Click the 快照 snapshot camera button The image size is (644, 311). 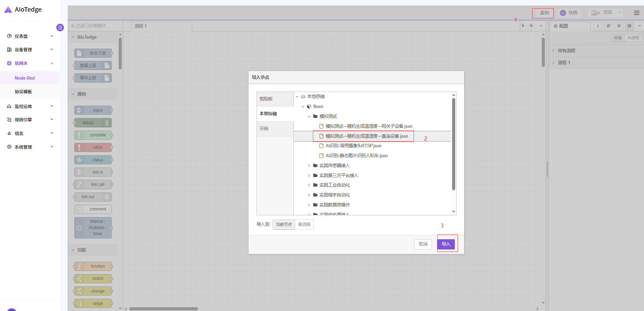[x=569, y=13]
